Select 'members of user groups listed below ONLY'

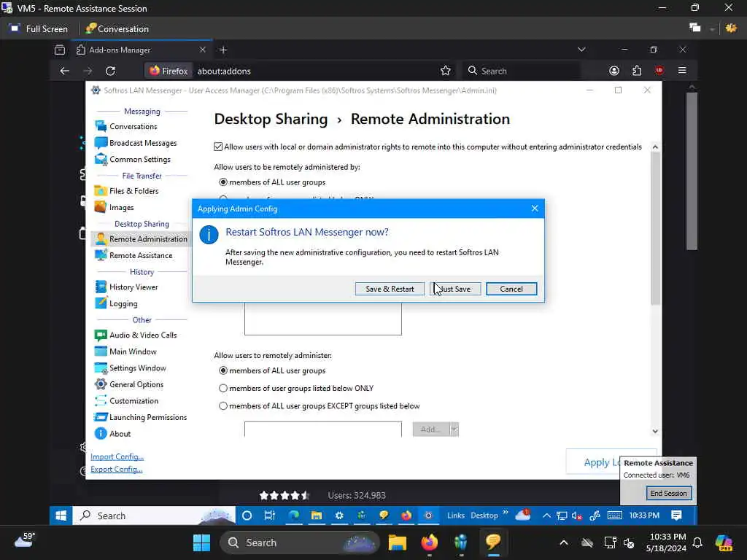223,389
